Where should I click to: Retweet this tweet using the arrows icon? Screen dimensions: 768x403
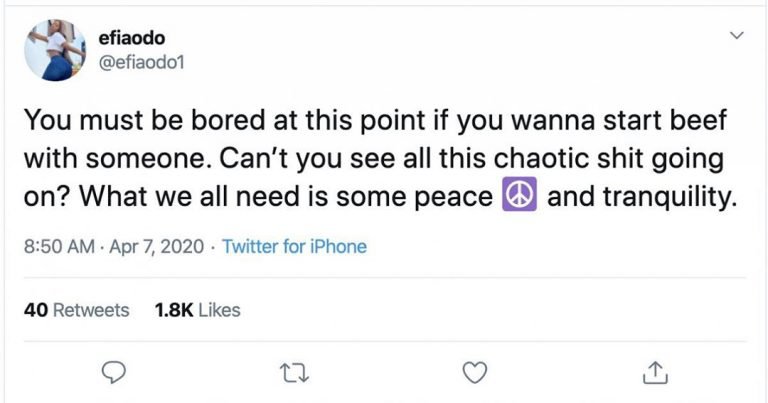(x=294, y=373)
